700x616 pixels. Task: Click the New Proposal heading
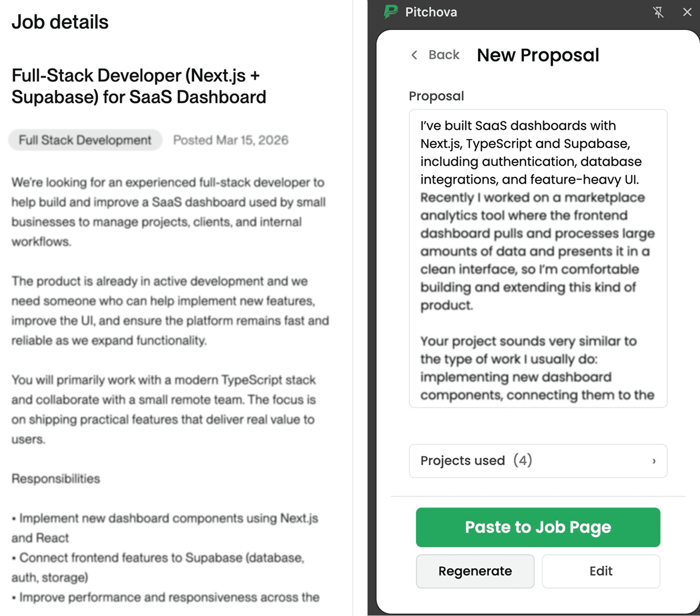[x=538, y=55]
